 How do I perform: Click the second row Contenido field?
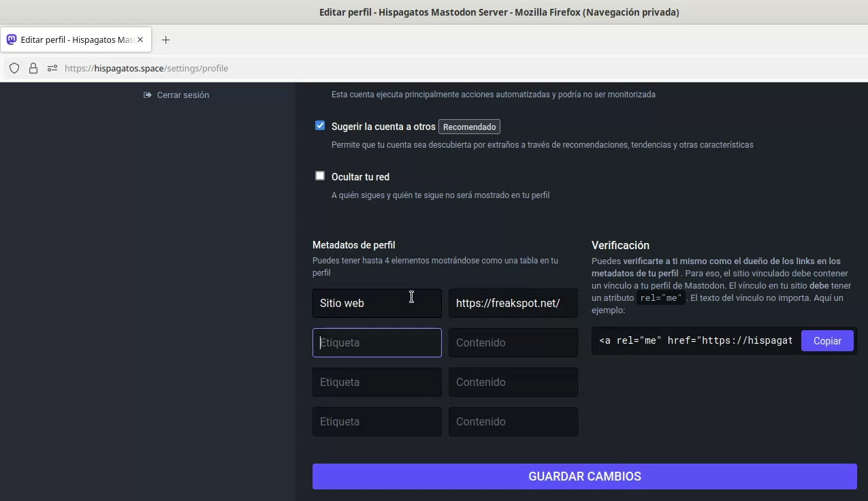[x=513, y=342]
